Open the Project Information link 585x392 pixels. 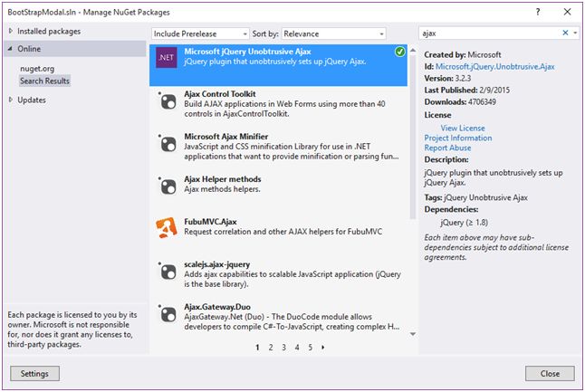[458, 138]
